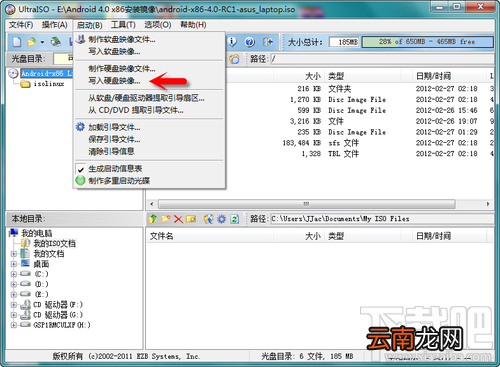Click the blue info icon in the toolbar

pos(232,42)
